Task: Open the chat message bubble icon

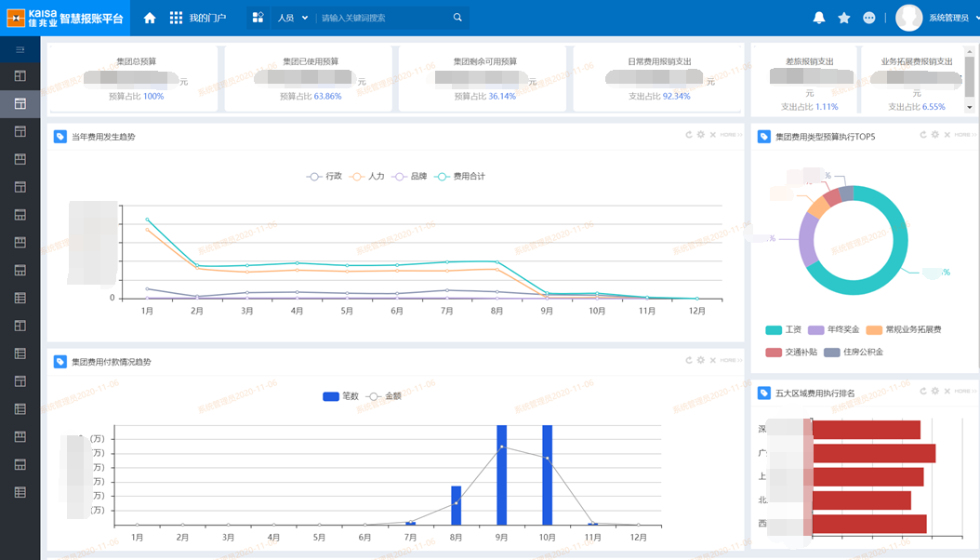Action: point(868,18)
